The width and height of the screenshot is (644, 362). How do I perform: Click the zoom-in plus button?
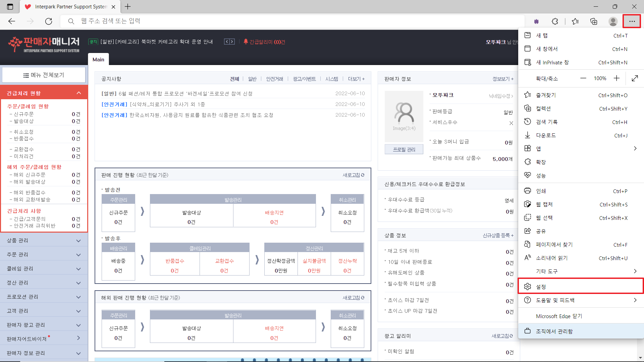pos(616,78)
